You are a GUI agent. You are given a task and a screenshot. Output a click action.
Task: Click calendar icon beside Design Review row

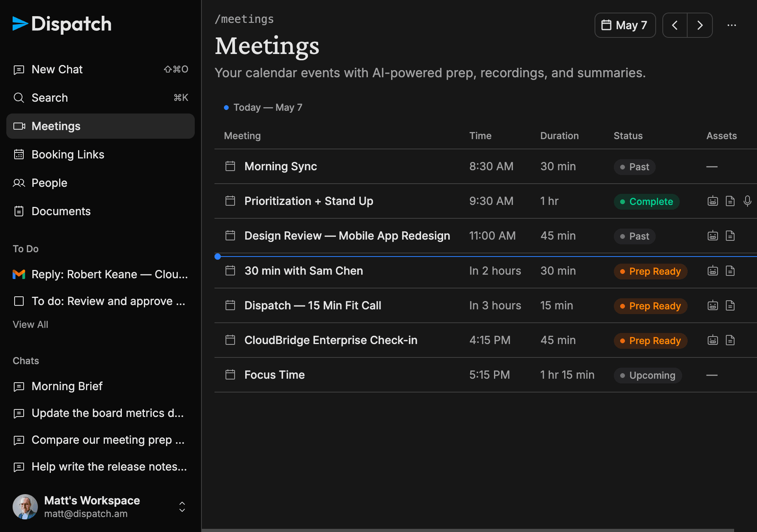pos(230,236)
